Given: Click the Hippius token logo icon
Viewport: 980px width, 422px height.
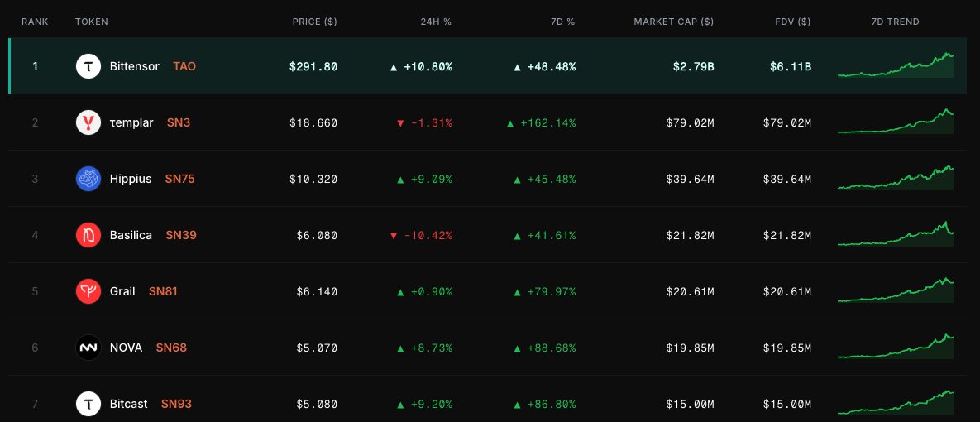Looking at the screenshot, I should (88, 179).
